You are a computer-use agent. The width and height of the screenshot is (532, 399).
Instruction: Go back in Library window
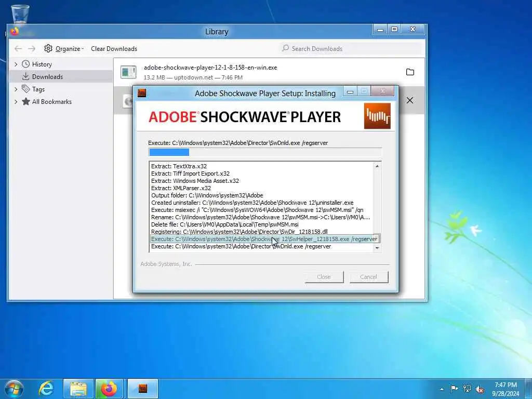(x=18, y=49)
